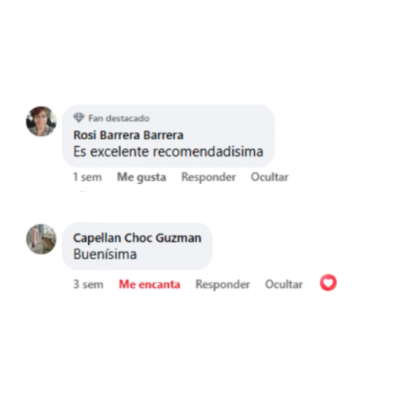Open Rosi Barrera Barrera's profile picture
400x400 pixels.
[41, 121]
